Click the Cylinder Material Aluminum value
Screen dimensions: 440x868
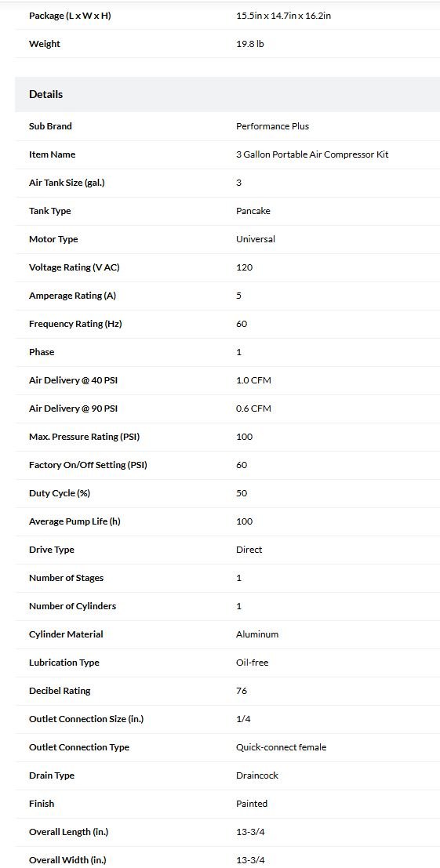[257, 634]
